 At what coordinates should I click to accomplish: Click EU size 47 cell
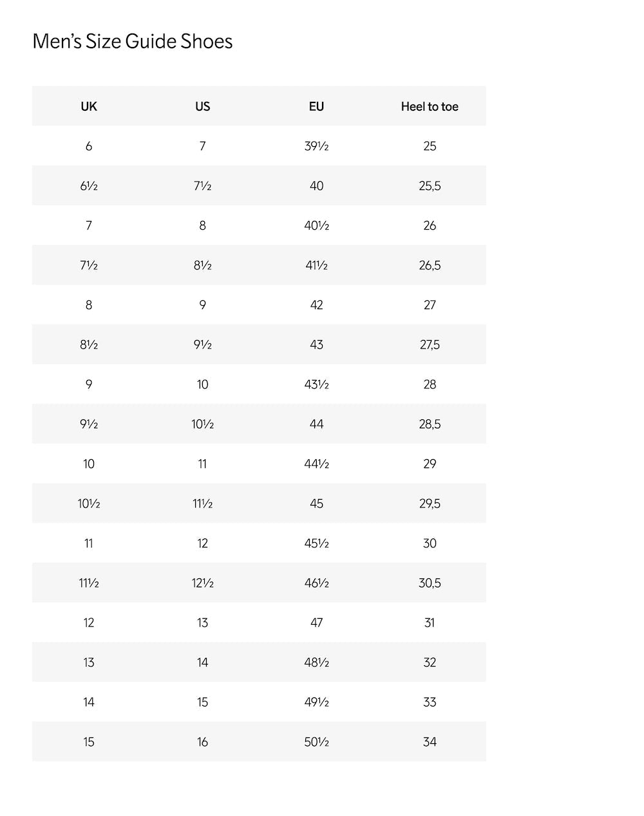click(316, 623)
